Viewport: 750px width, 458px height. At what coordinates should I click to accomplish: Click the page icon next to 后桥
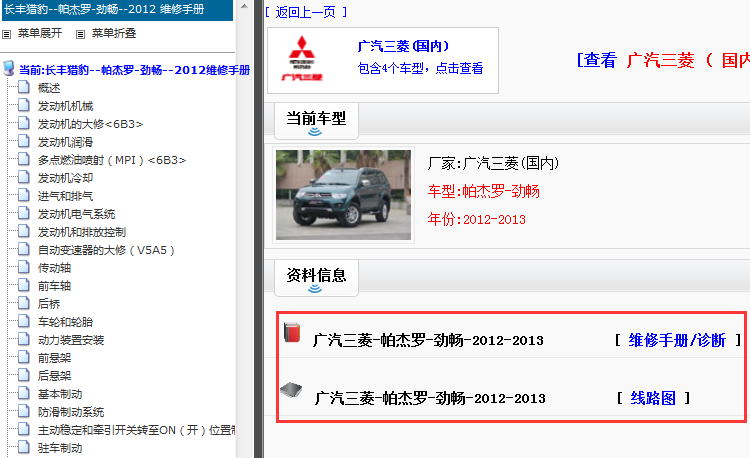pos(24,304)
